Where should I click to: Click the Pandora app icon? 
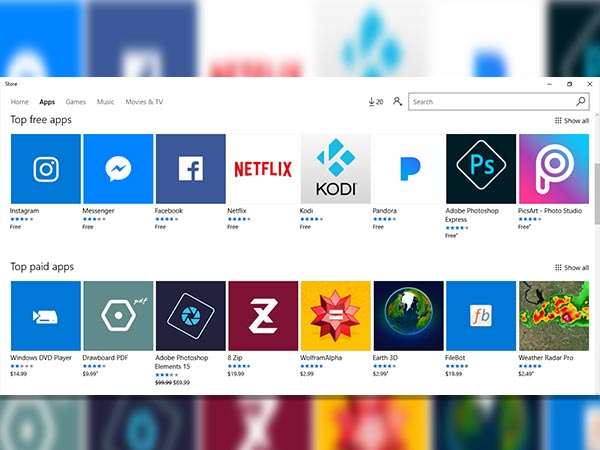point(408,169)
